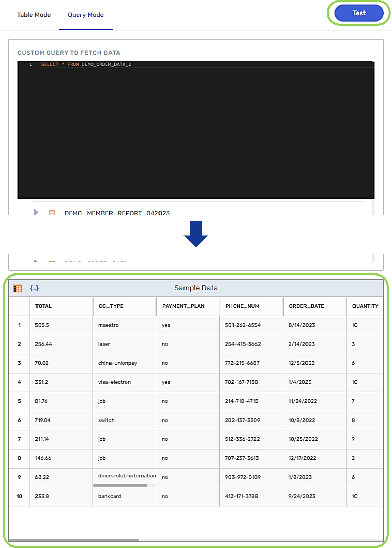
Task: Select the cell with total 146.66
Action: click(x=61, y=458)
